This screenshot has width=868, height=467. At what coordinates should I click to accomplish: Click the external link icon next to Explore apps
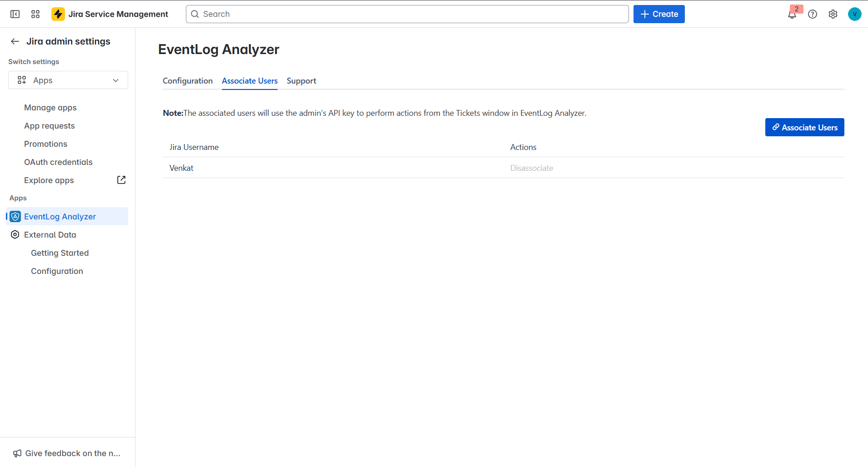point(121,180)
